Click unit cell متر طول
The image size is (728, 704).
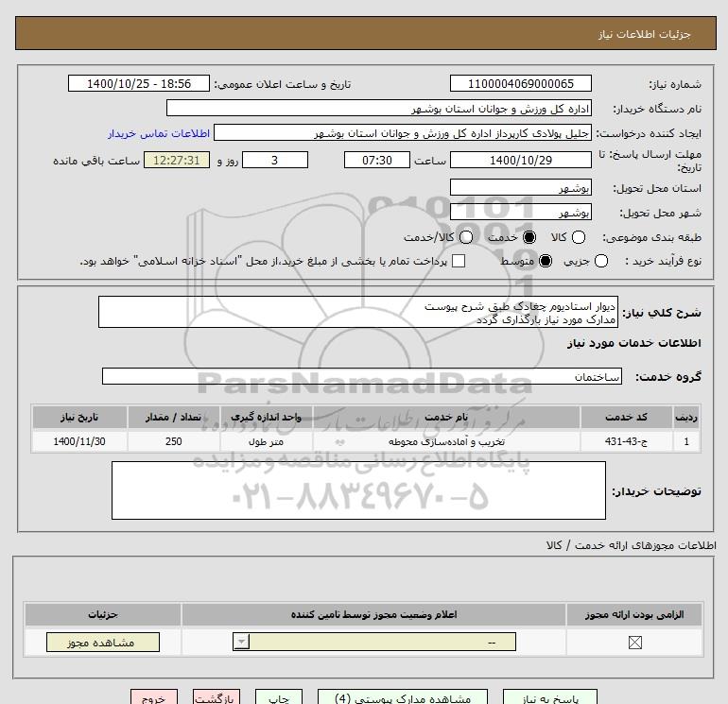(x=266, y=441)
